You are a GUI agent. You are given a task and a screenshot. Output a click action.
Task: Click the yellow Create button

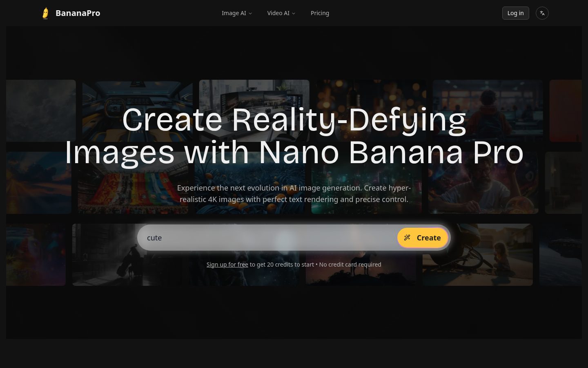[x=423, y=238]
